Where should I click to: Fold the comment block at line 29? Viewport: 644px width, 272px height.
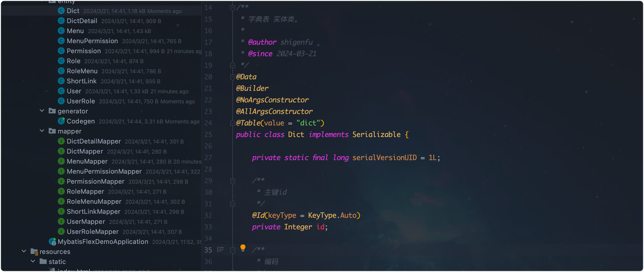[x=232, y=181]
